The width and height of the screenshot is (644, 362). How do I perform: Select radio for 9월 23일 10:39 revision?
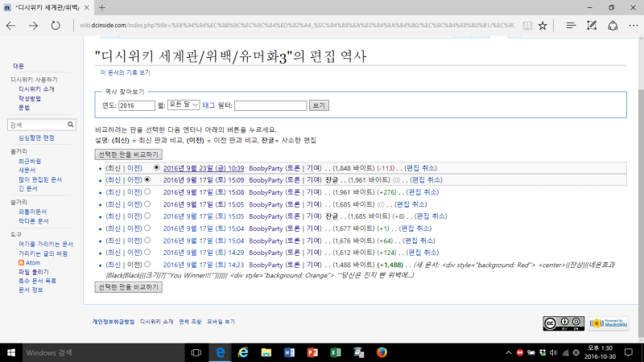[x=156, y=168]
